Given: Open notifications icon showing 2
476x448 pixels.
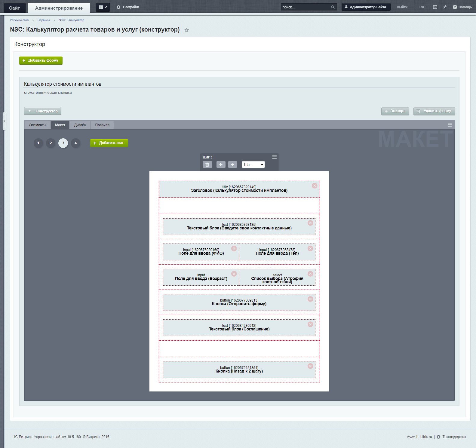Looking at the screenshot, I should point(103,7).
